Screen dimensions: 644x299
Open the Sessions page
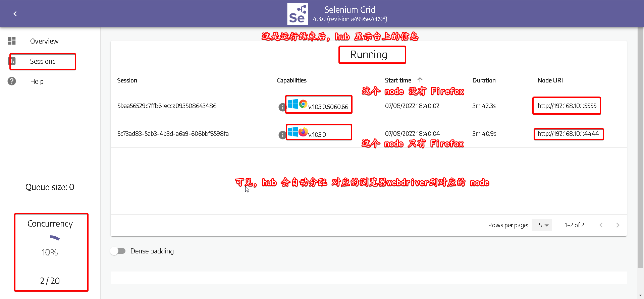(43, 61)
